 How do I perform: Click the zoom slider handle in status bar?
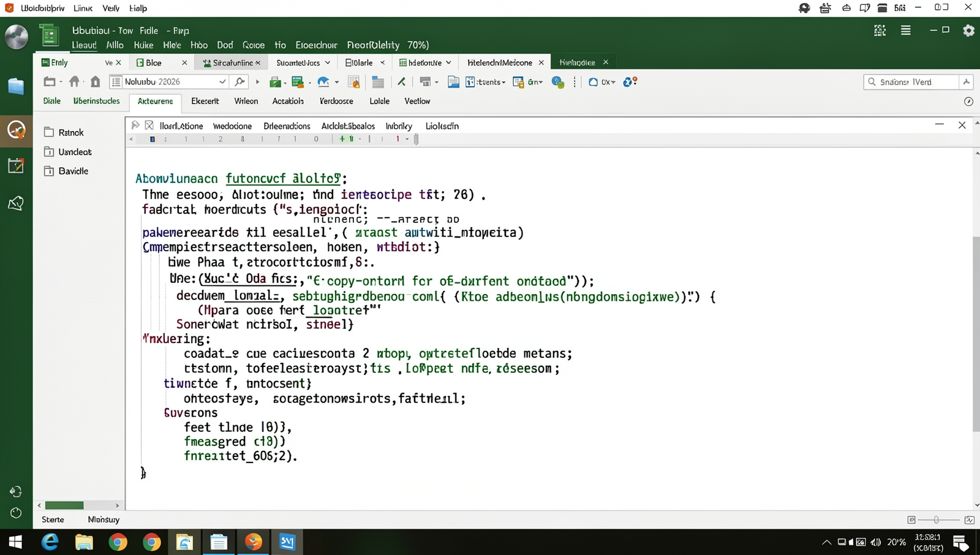[936, 519]
